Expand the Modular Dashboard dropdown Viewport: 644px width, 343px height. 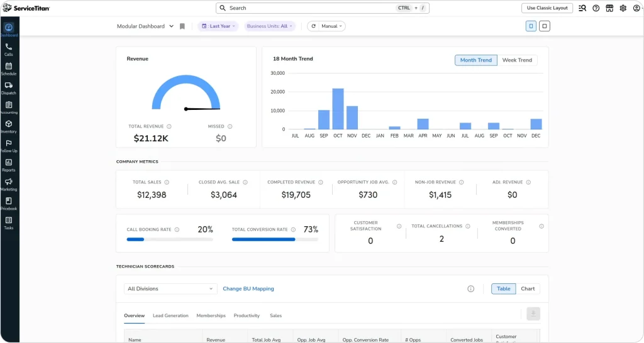pyautogui.click(x=145, y=26)
